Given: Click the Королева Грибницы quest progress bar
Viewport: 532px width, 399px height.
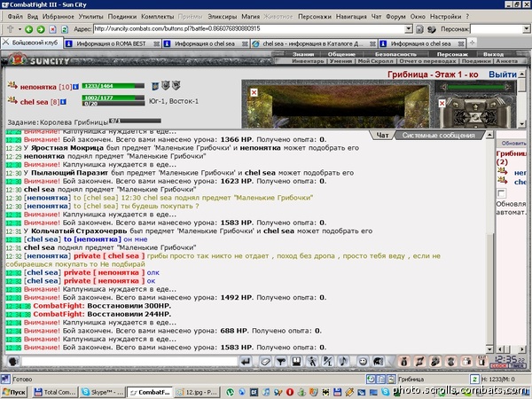Looking at the screenshot, I should [x=135, y=121].
